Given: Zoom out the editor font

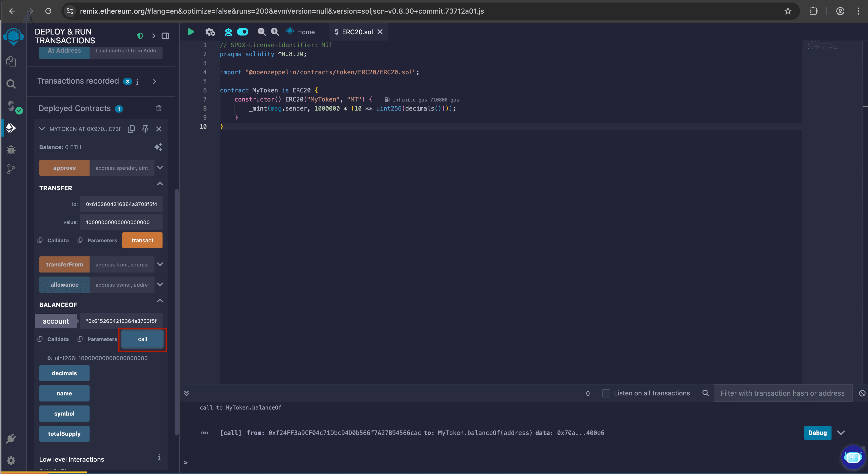Looking at the screenshot, I should click(261, 32).
